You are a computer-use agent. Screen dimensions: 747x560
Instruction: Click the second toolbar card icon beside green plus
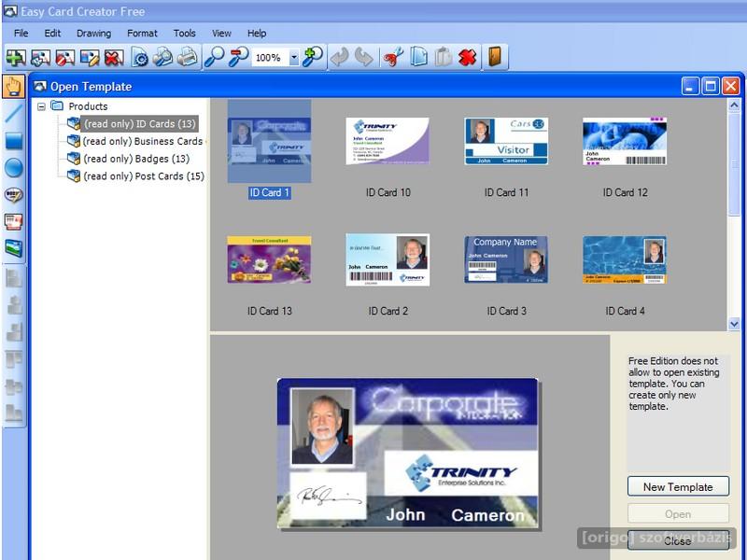coord(40,58)
